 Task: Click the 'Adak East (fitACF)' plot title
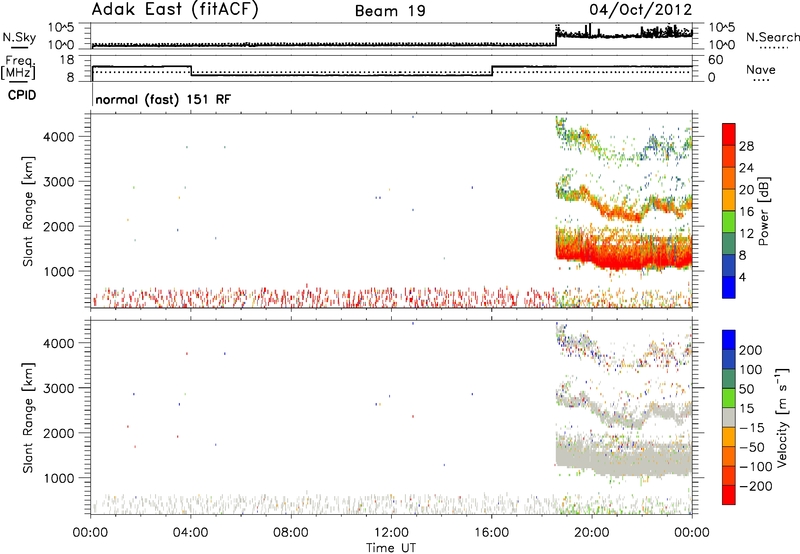click(175, 10)
